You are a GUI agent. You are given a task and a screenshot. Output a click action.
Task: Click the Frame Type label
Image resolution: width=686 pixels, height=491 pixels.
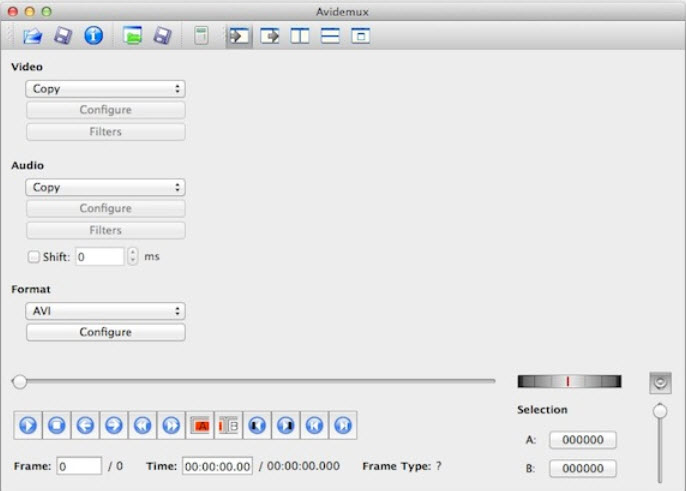point(397,466)
